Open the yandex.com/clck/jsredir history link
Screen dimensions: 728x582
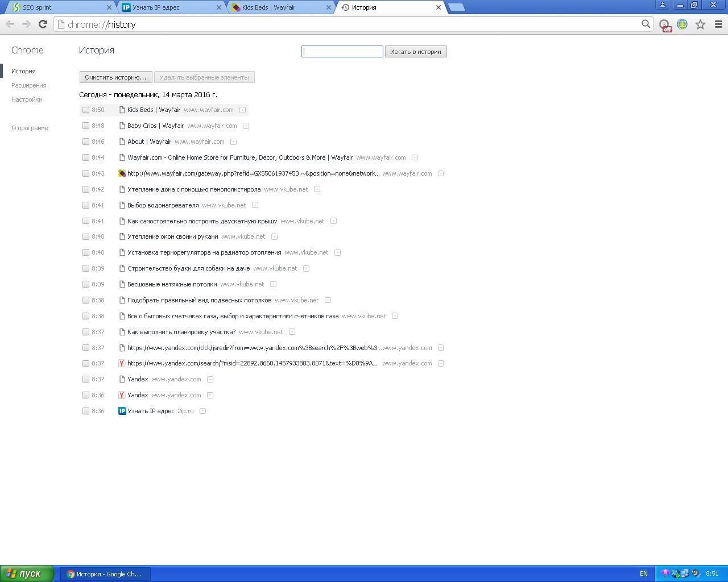(x=254, y=348)
